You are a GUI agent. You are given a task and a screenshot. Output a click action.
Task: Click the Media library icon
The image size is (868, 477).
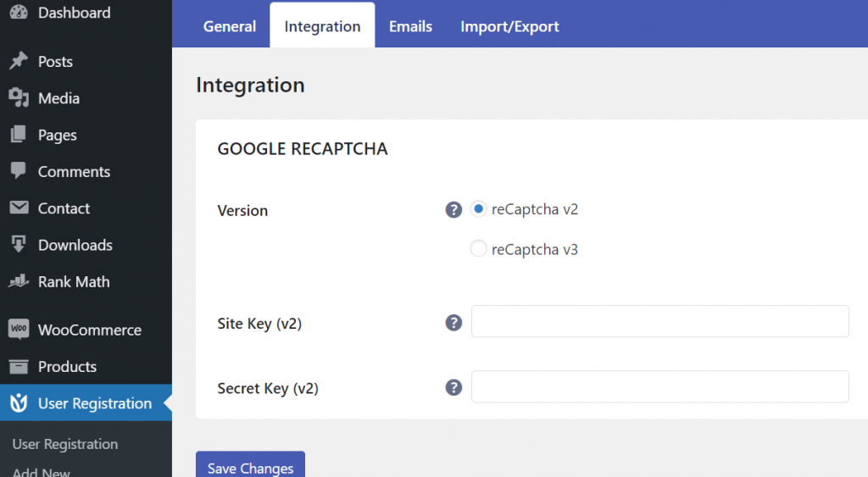coord(19,98)
